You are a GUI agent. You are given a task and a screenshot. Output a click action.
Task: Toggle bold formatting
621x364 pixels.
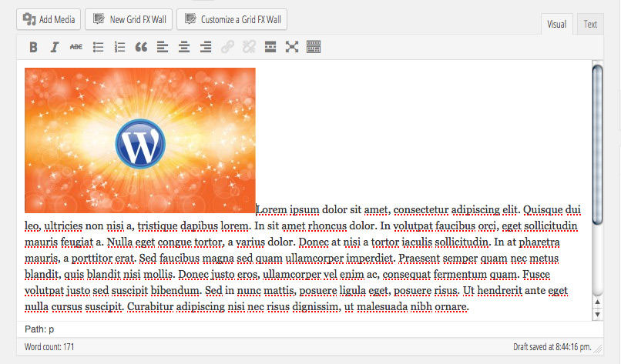tap(33, 47)
